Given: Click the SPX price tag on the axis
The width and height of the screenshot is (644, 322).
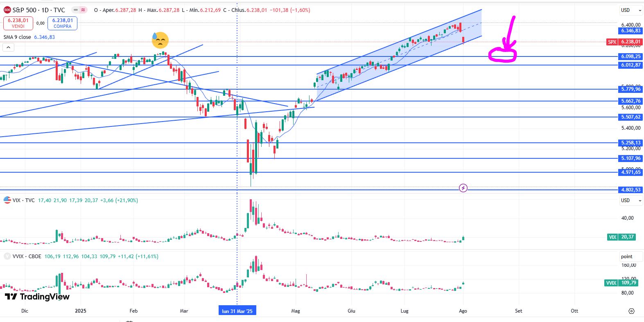Looking at the screenshot, I should point(624,42).
